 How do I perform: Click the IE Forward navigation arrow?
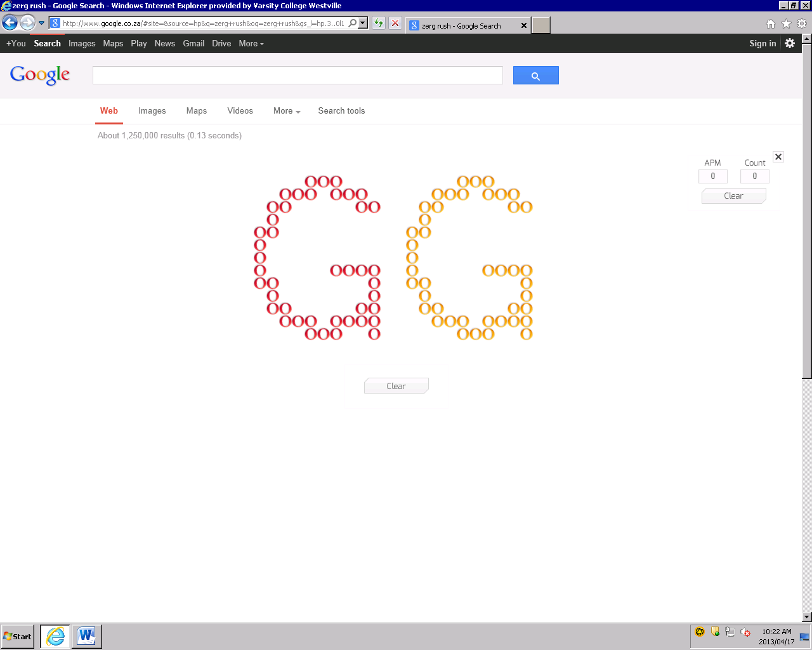coord(27,23)
